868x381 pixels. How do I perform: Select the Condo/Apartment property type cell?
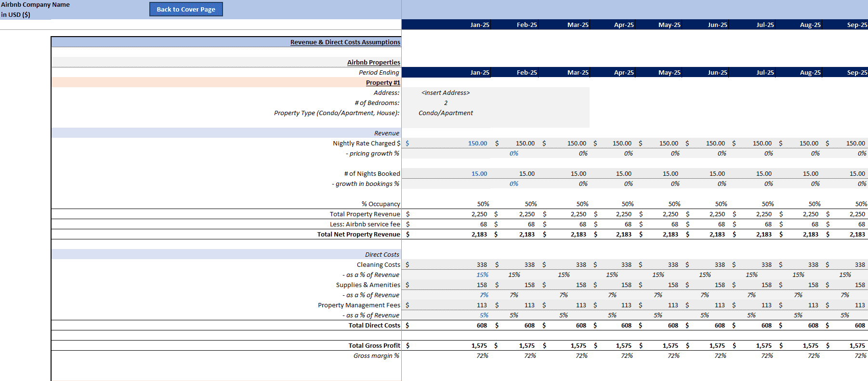point(446,113)
